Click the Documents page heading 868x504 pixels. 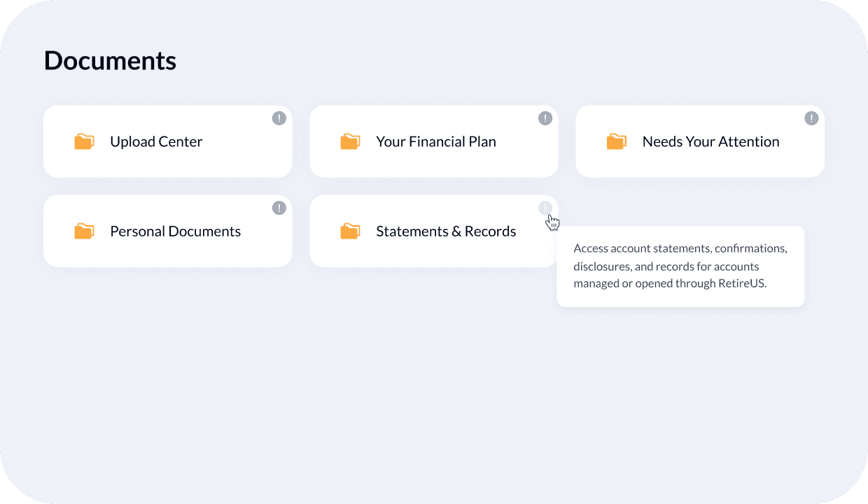[110, 61]
